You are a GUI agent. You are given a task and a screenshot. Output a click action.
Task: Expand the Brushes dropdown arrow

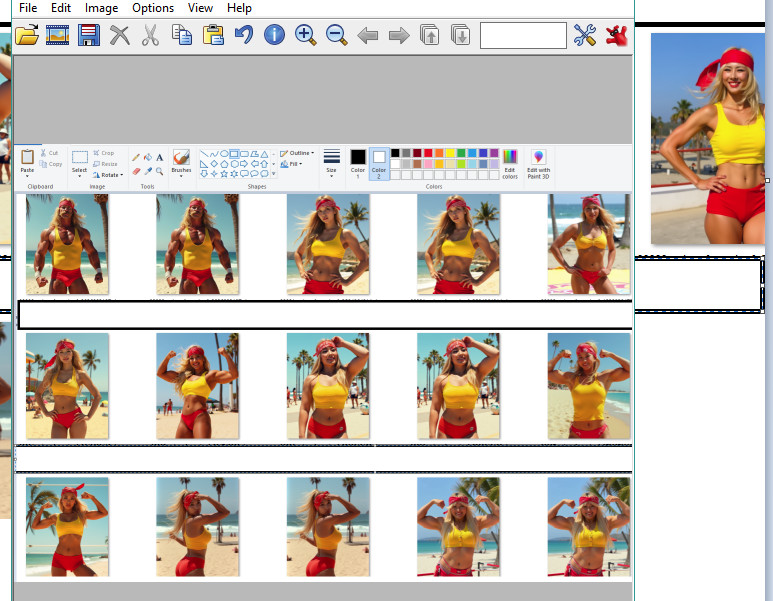(181, 176)
